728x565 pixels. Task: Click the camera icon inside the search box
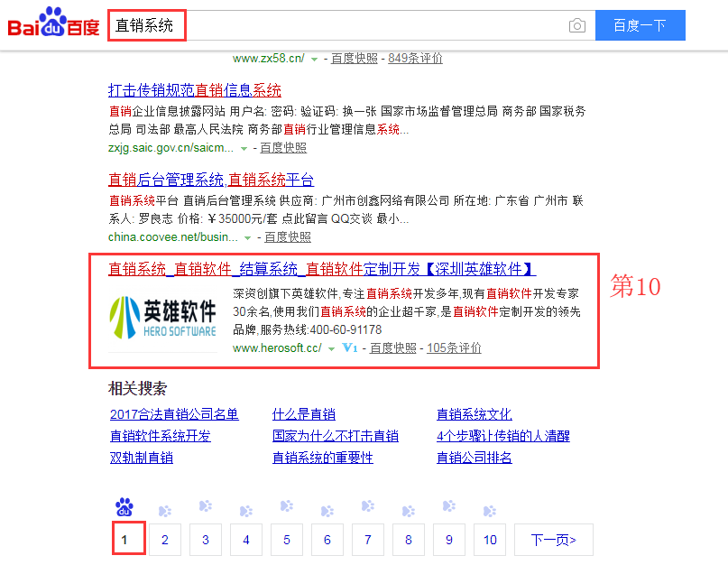click(x=577, y=26)
